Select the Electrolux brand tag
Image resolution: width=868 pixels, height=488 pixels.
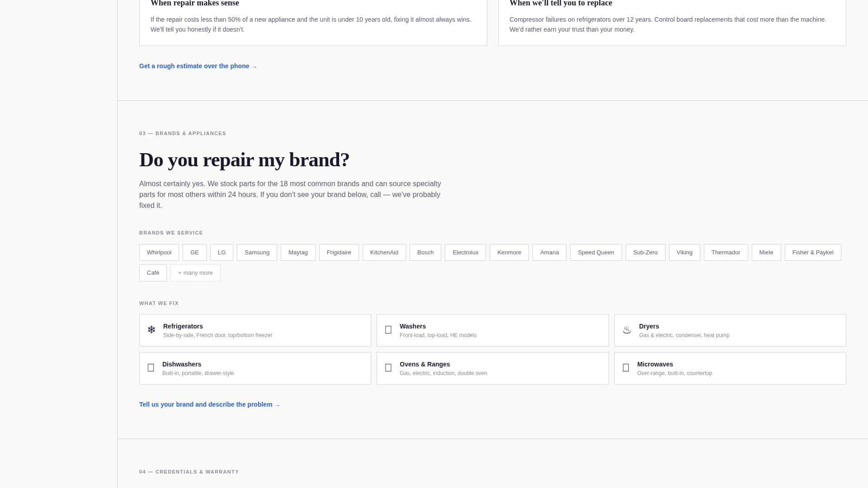(465, 253)
